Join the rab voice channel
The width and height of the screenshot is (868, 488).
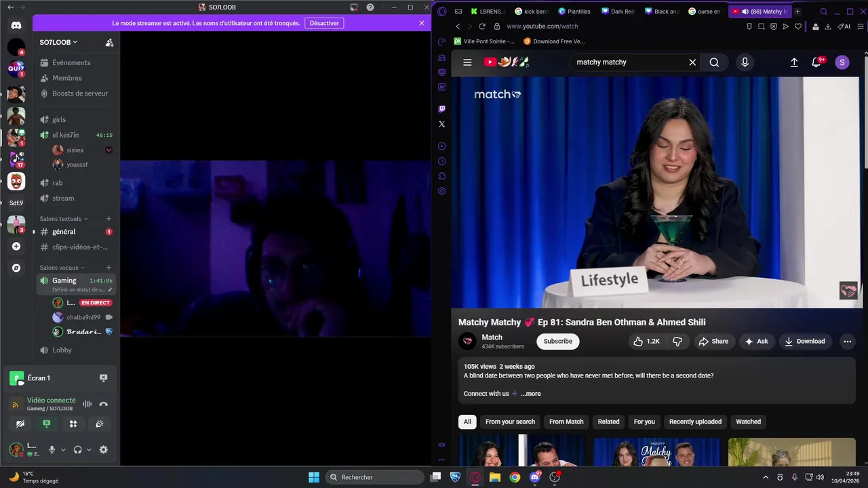tap(77, 182)
